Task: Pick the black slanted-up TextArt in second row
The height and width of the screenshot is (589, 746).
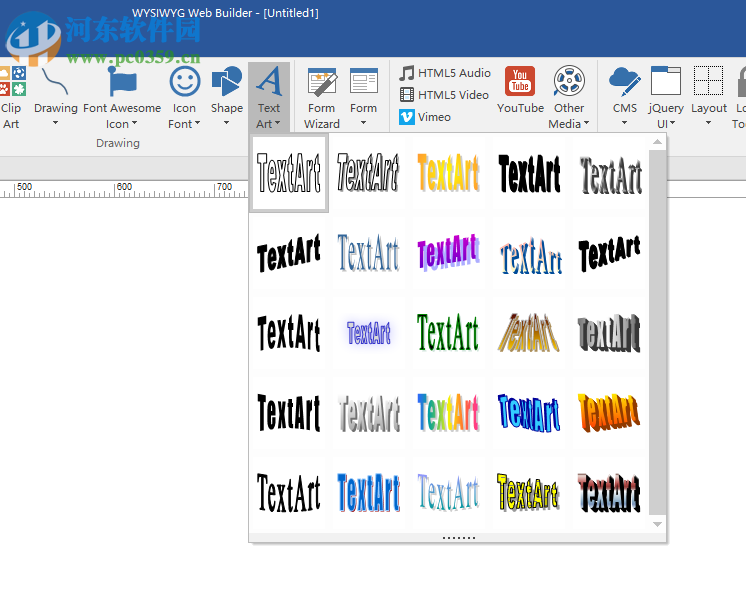Action: pos(289,253)
